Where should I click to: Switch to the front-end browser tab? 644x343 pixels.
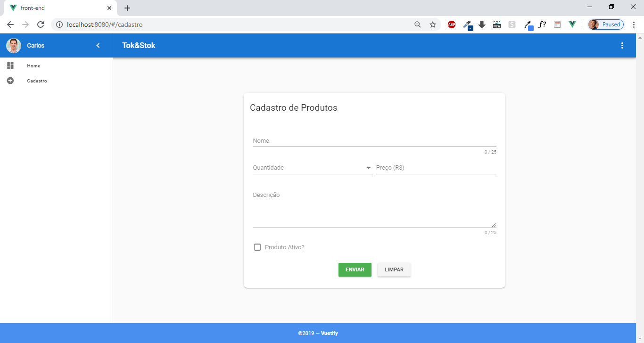tap(59, 8)
